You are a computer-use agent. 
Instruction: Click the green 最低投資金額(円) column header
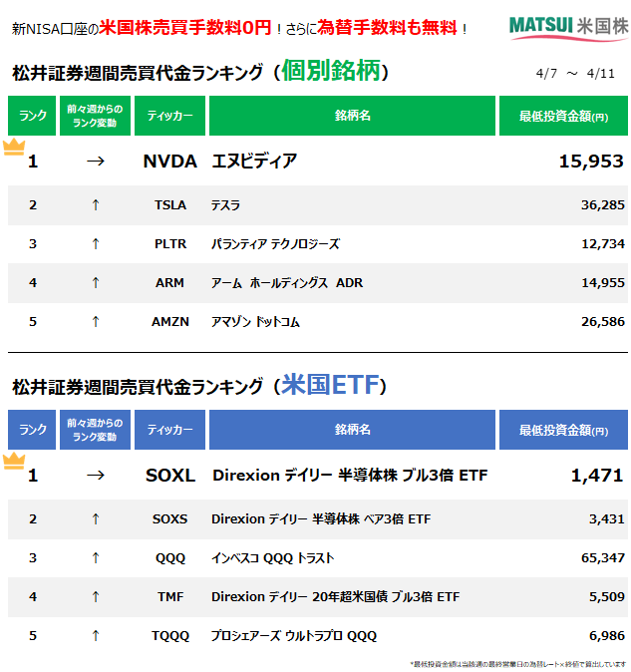coord(563,116)
